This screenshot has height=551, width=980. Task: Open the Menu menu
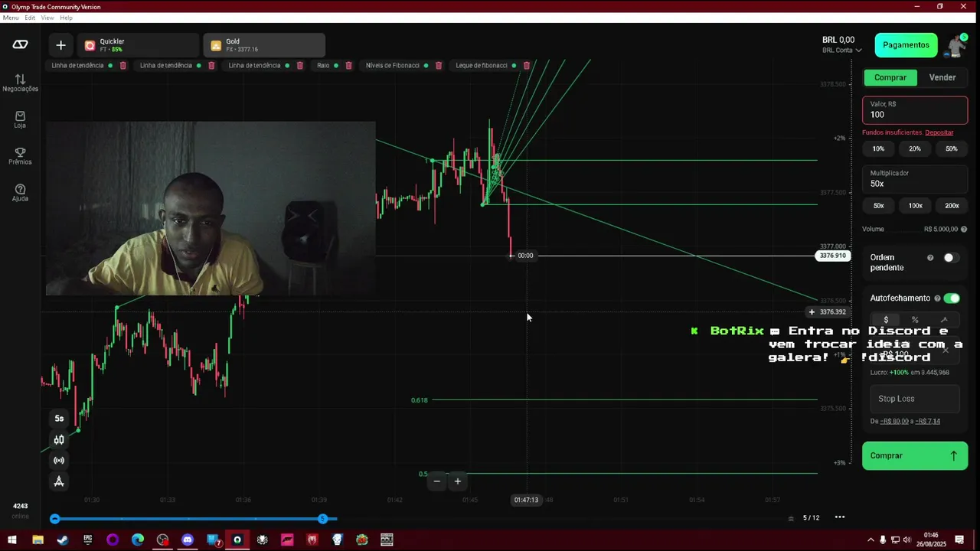pos(11,18)
